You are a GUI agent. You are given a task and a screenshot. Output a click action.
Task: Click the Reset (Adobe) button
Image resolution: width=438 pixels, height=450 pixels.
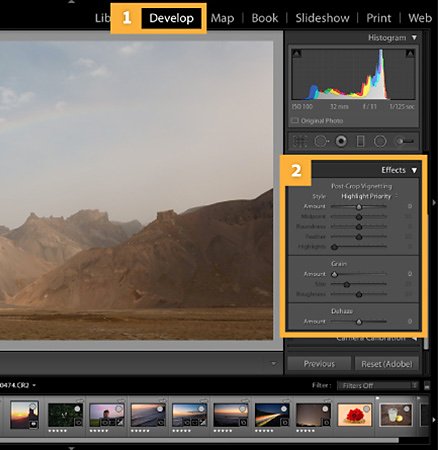[x=387, y=364]
